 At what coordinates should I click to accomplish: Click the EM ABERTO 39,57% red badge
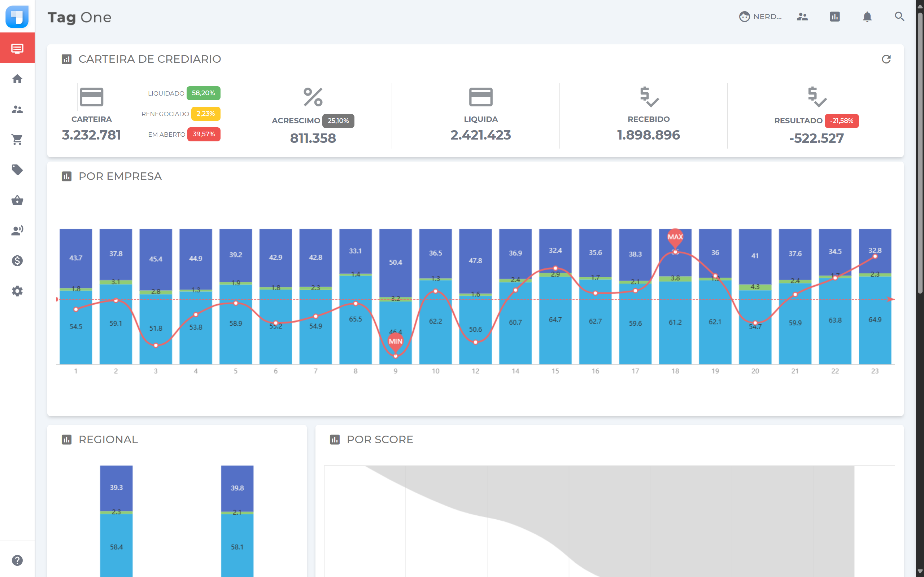click(204, 134)
